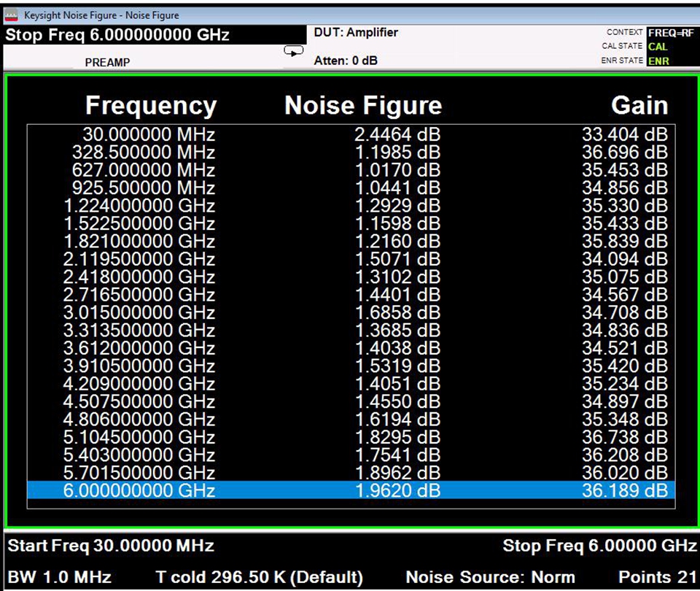Click Noise Source: Norm setting
The width and height of the screenshot is (700, 591).
pos(490,577)
